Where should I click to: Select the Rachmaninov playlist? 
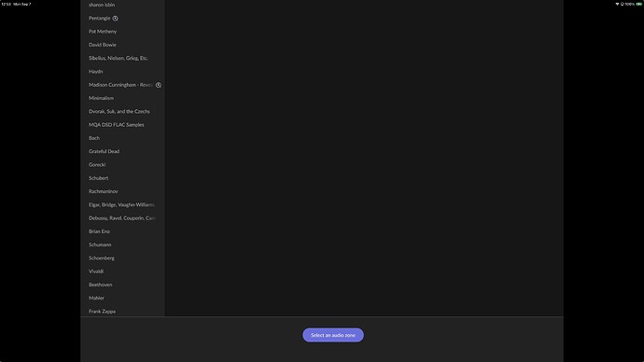coord(103,191)
